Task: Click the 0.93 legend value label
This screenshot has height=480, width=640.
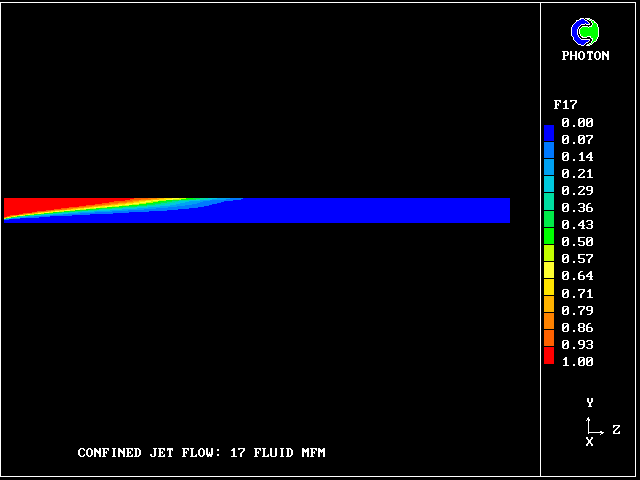Action: click(x=577, y=345)
